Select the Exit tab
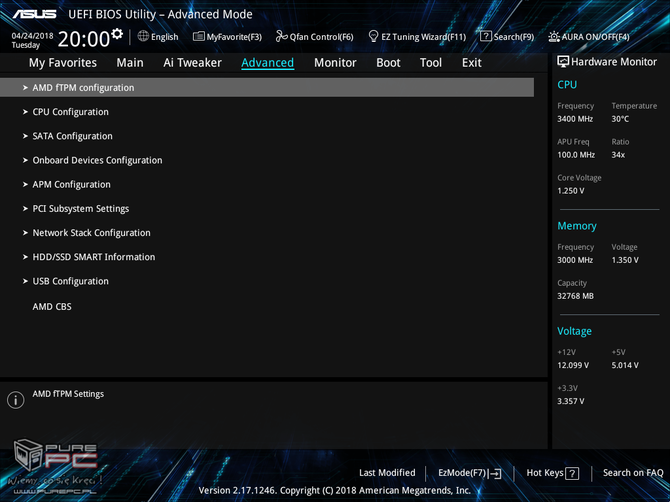The height and width of the screenshot is (502, 670). (x=472, y=63)
